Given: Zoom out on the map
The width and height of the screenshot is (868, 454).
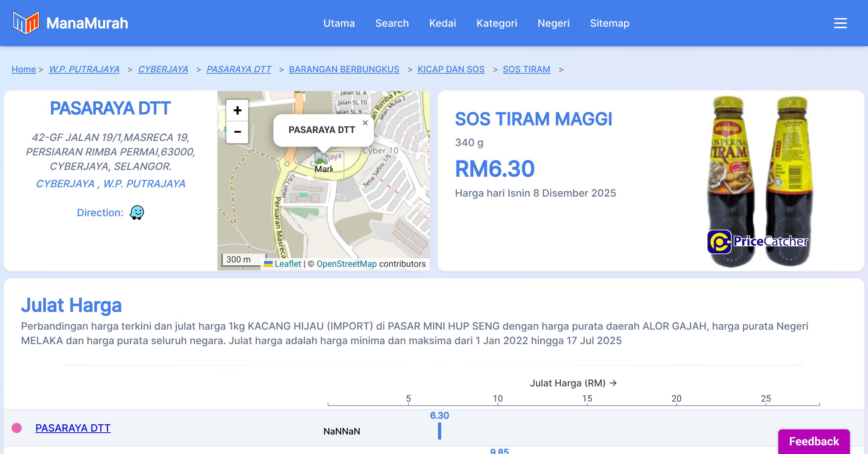Looking at the screenshot, I should click(x=237, y=132).
